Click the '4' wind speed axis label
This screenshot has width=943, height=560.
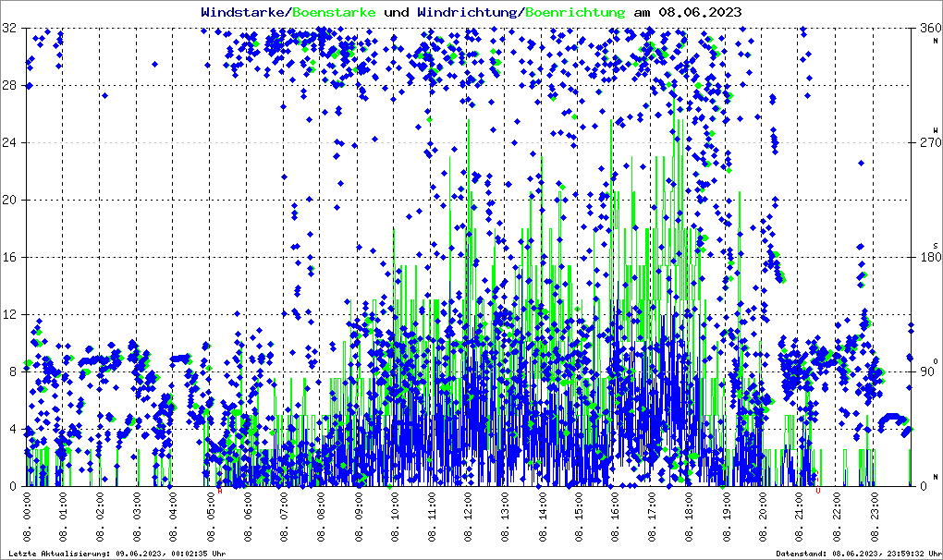coord(13,429)
